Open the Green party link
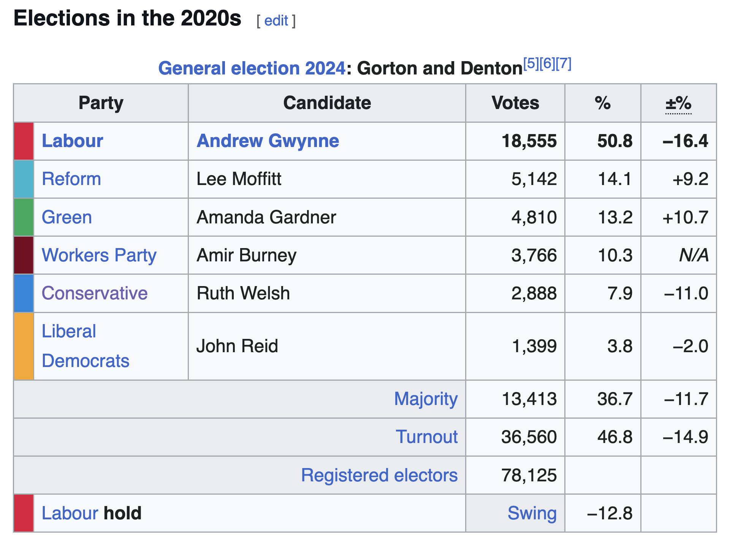The image size is (738, 560). 67,217
